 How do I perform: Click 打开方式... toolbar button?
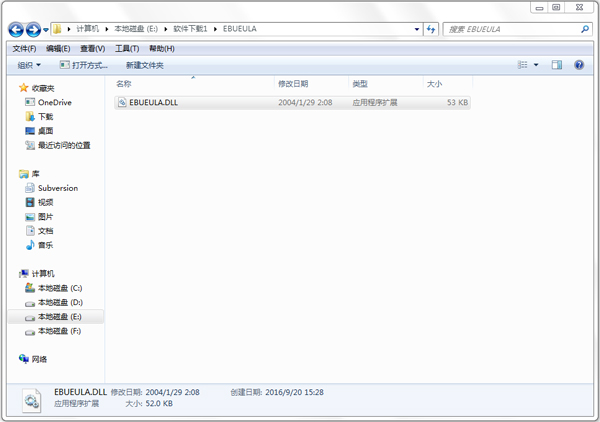pos(83,65)
